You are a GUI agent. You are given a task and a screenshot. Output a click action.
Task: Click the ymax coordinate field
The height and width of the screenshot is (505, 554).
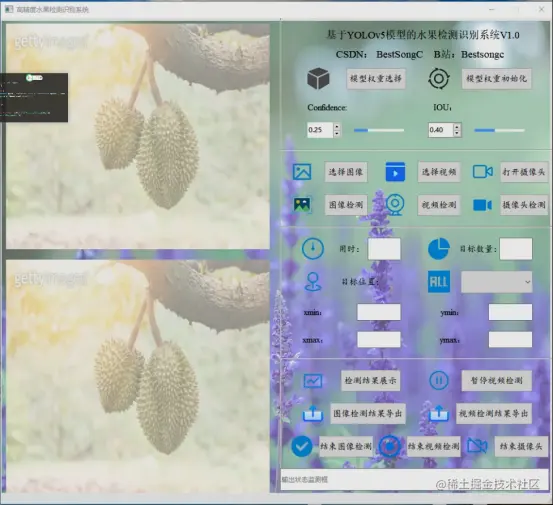pyautogui.click(x=510, y=340)
